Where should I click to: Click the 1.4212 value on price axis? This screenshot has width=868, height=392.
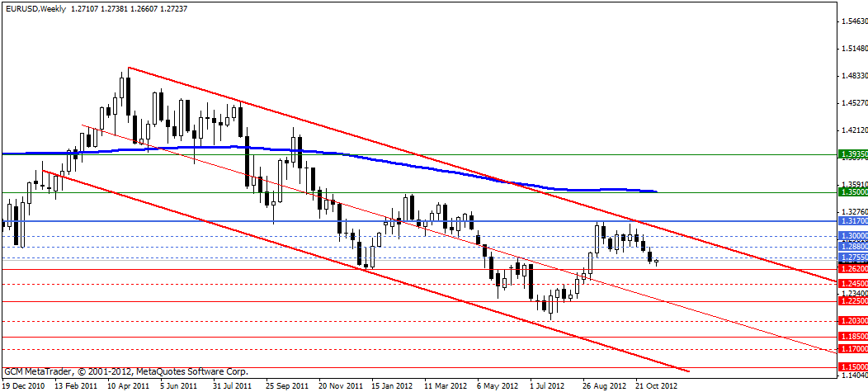pos(854,130)
